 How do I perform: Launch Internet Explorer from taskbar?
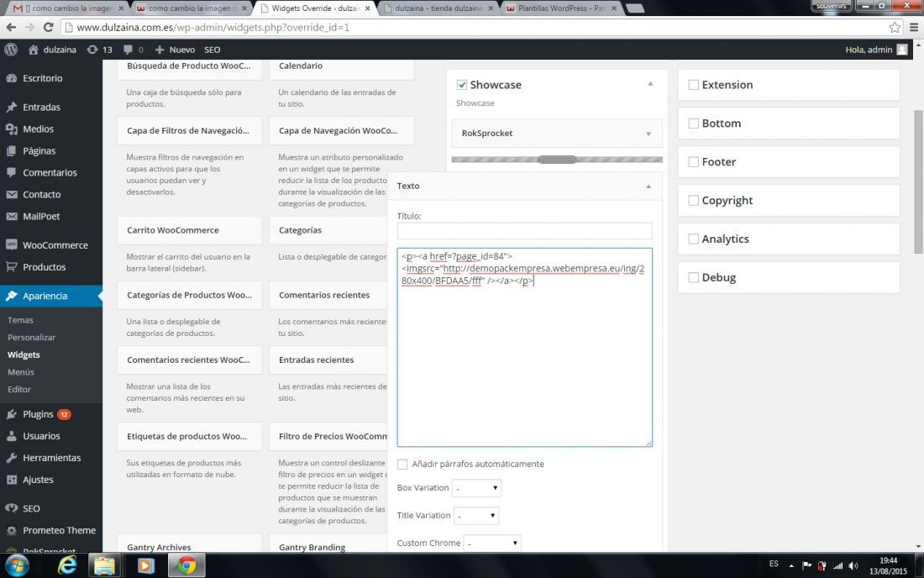tap(67, 565)
